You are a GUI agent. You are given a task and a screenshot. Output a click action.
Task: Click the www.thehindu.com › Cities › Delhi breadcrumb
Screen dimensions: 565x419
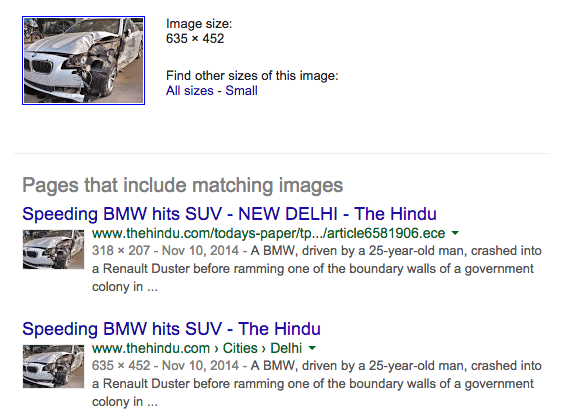pos(197,348)
